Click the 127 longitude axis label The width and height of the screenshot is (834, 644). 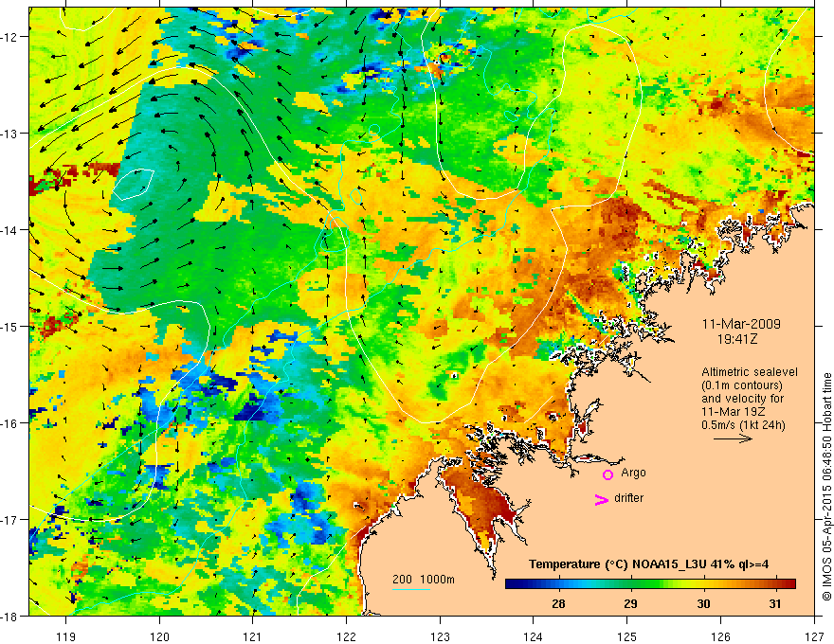click(x=814, y=636)
